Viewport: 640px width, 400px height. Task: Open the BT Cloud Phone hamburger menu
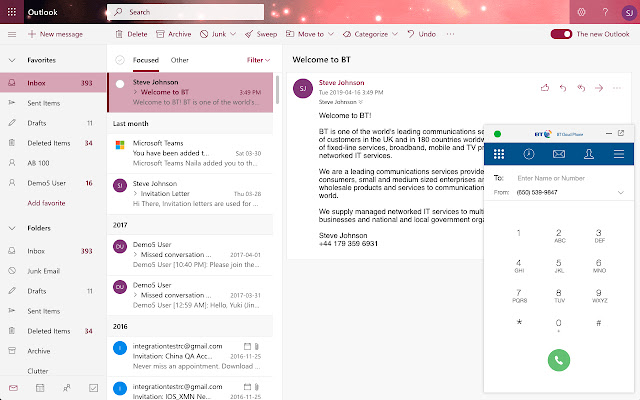click(619, 154)
